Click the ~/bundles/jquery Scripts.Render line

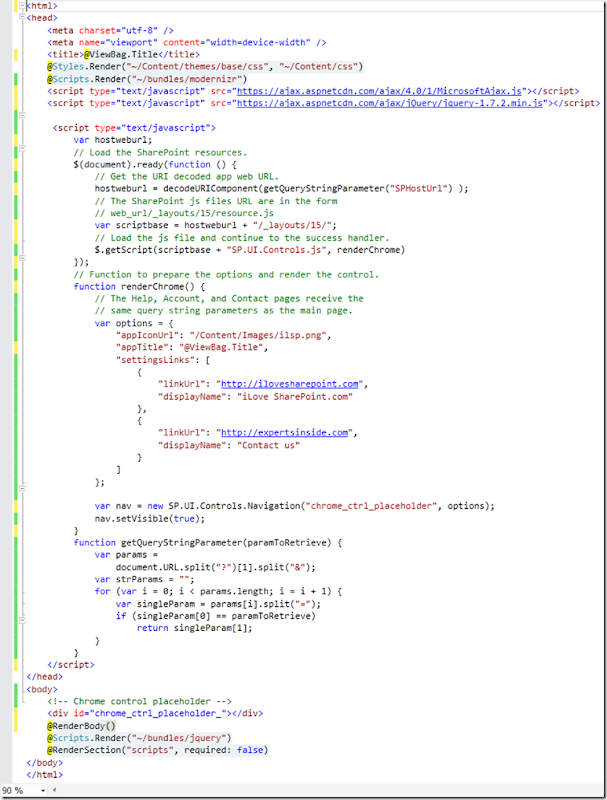pos(139,738)
